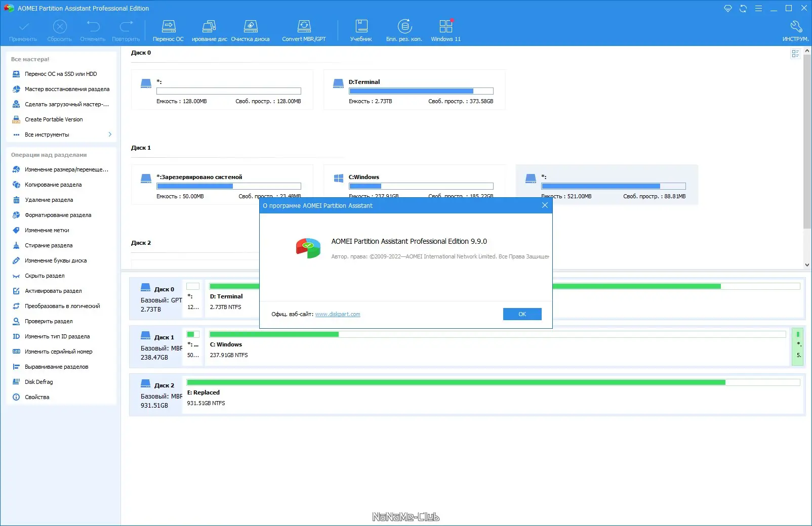Open the Учебник tutorial icon
Viewport: 812px width, 526px height.
361,30
